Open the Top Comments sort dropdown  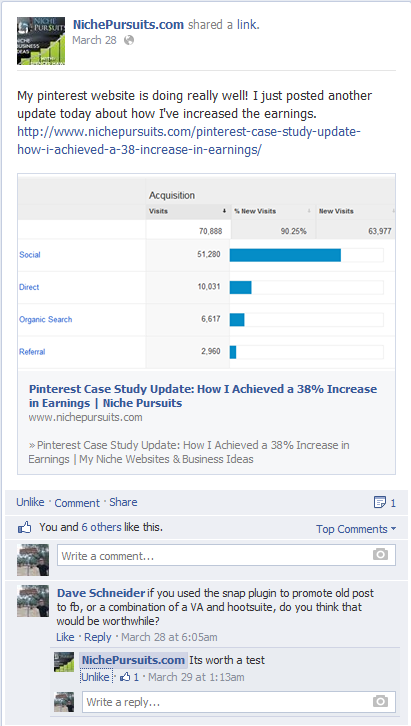356,529
